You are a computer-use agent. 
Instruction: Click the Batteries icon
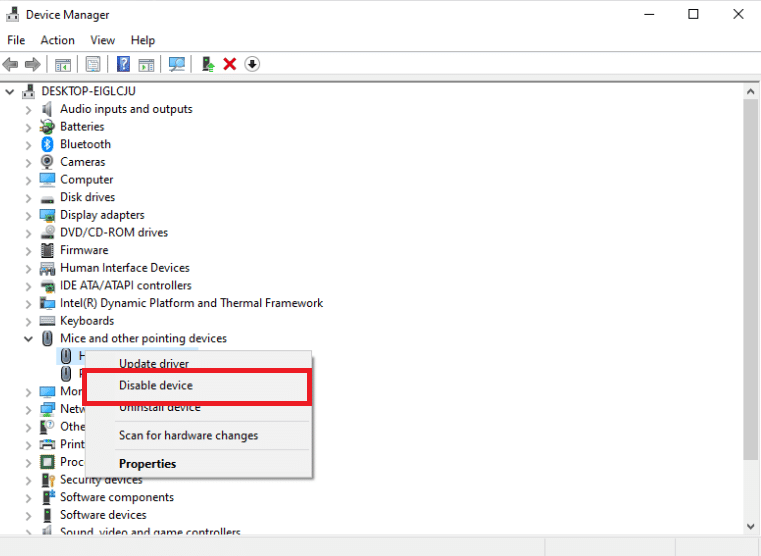coord(47,127)
